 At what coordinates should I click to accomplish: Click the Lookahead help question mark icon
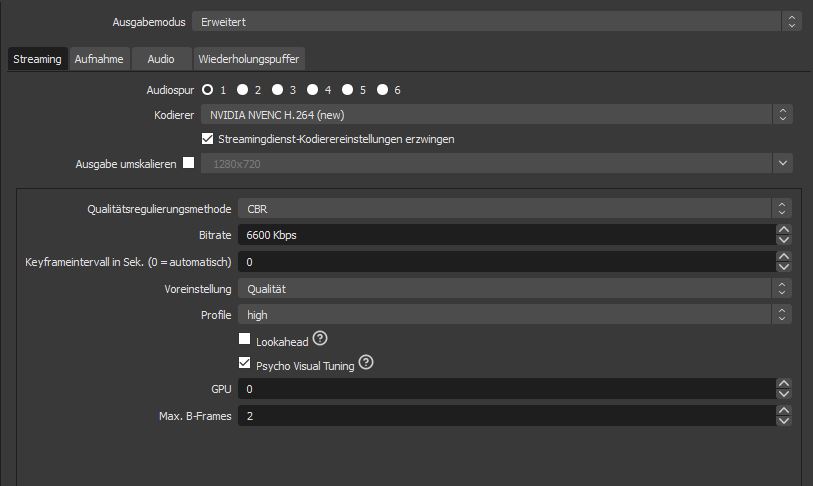point(320,339)
